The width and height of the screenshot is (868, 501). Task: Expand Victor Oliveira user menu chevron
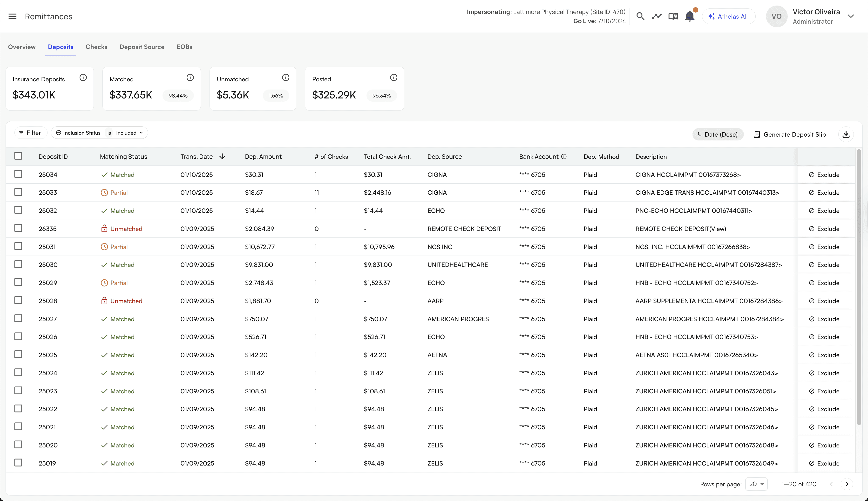click(850, 16)
